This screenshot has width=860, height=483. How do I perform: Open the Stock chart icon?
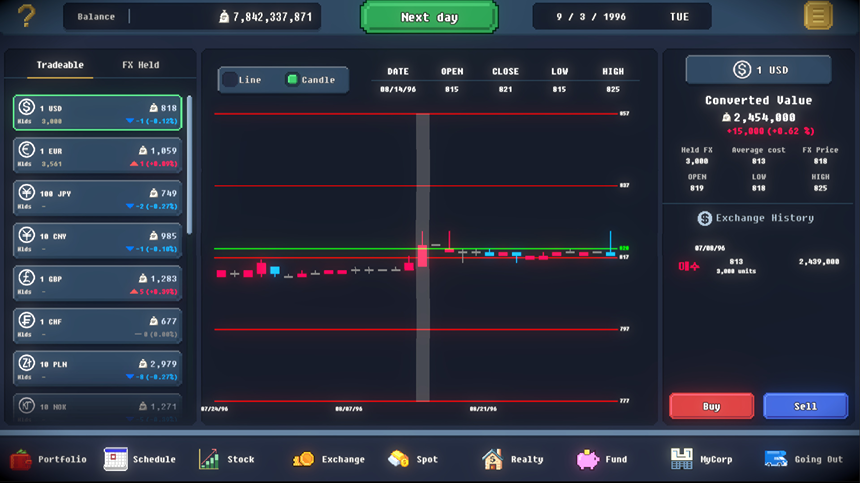click(x=209, y=459)
